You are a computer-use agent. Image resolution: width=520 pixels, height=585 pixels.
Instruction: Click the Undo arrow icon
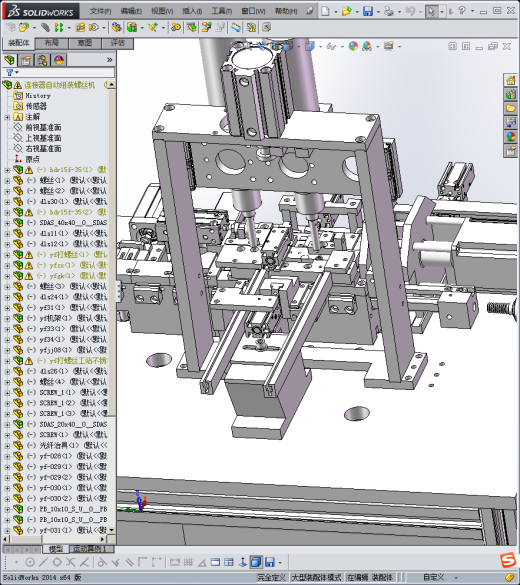[x=410, y=11]
